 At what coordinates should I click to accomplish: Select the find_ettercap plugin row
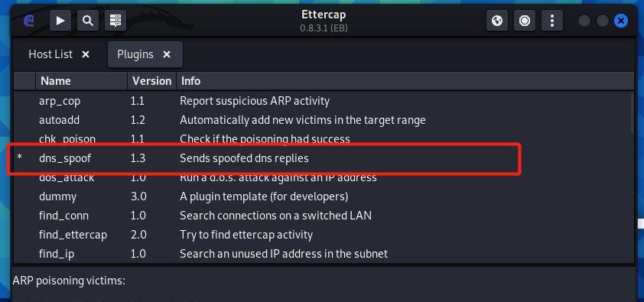[324, 235]
